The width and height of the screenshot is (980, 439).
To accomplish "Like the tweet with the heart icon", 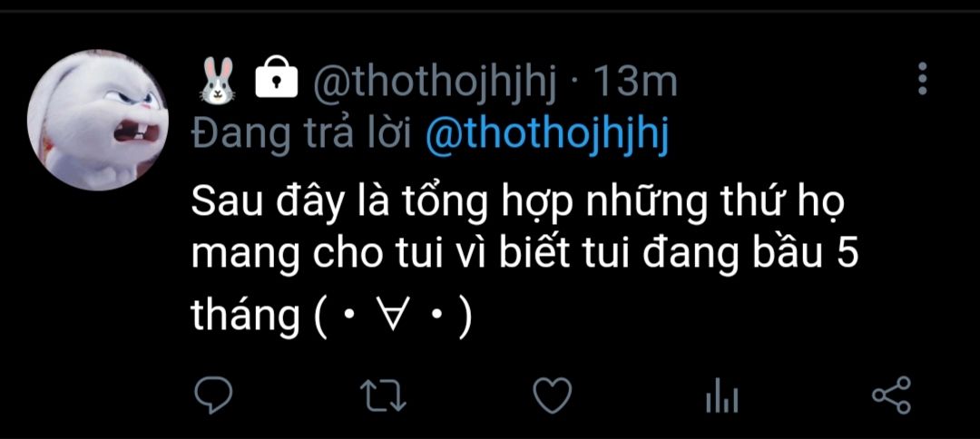I will click(x=551, y=395).
